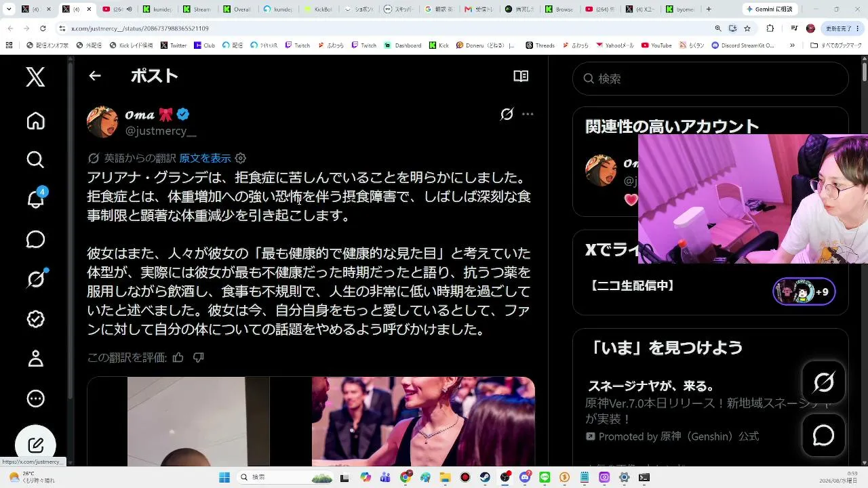Open the right event photo in post
The image size is (868, 488).
[423, 422]
